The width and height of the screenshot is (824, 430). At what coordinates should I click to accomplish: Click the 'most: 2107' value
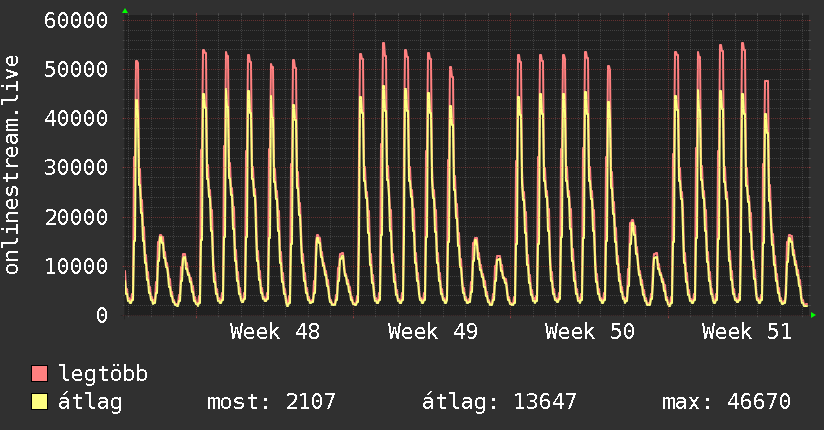pos(271,402)
